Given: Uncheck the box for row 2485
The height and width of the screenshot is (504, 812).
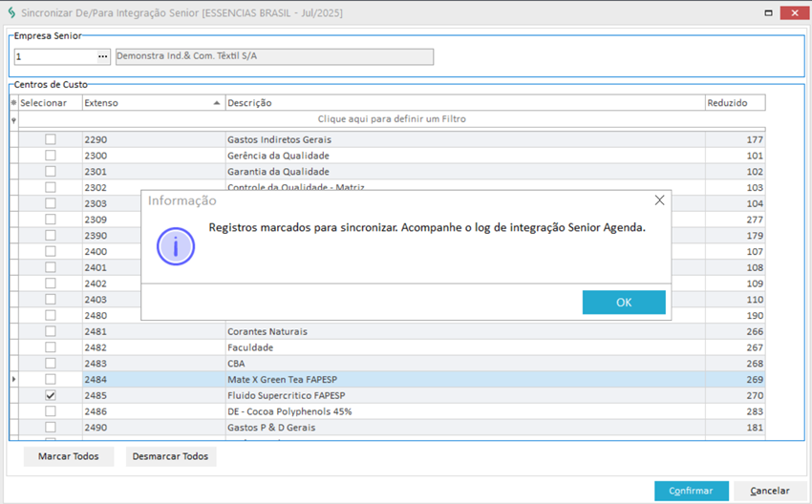Looking at the screenshot, I should coord(51,395).
